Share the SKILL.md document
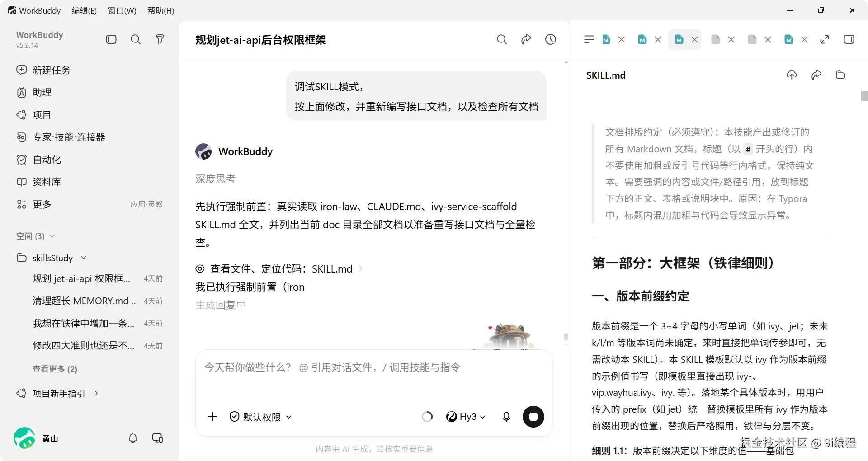Image resolution: width=868 pixels, height=461 pixels. coord(816,75)
